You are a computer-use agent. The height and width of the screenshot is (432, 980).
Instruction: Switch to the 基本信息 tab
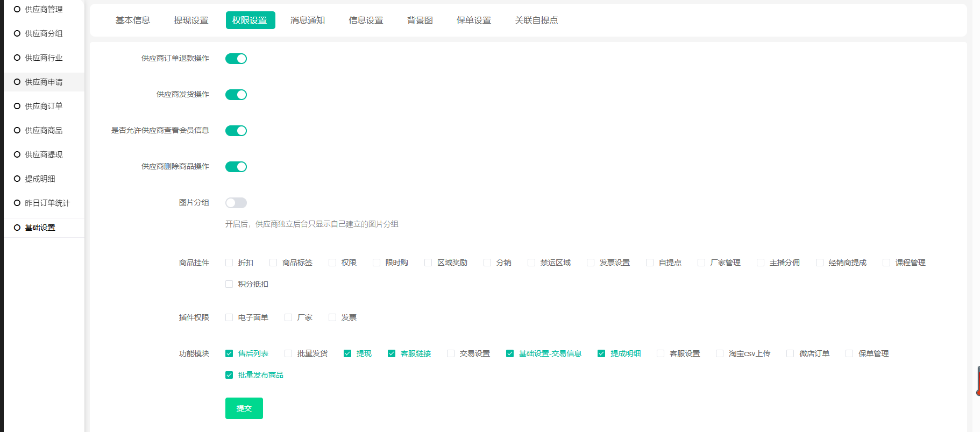click(x=133, y=20)
